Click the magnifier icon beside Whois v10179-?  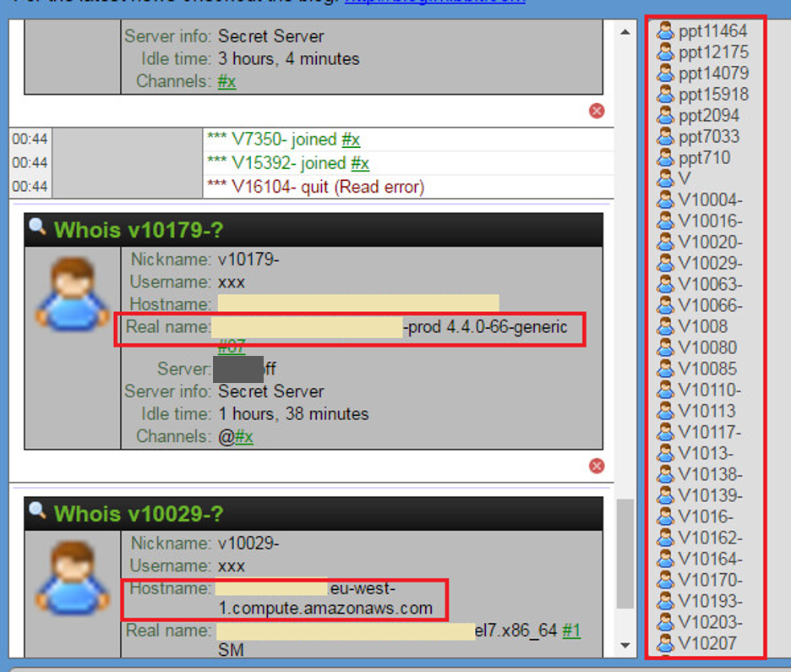(x=37, y=227)
